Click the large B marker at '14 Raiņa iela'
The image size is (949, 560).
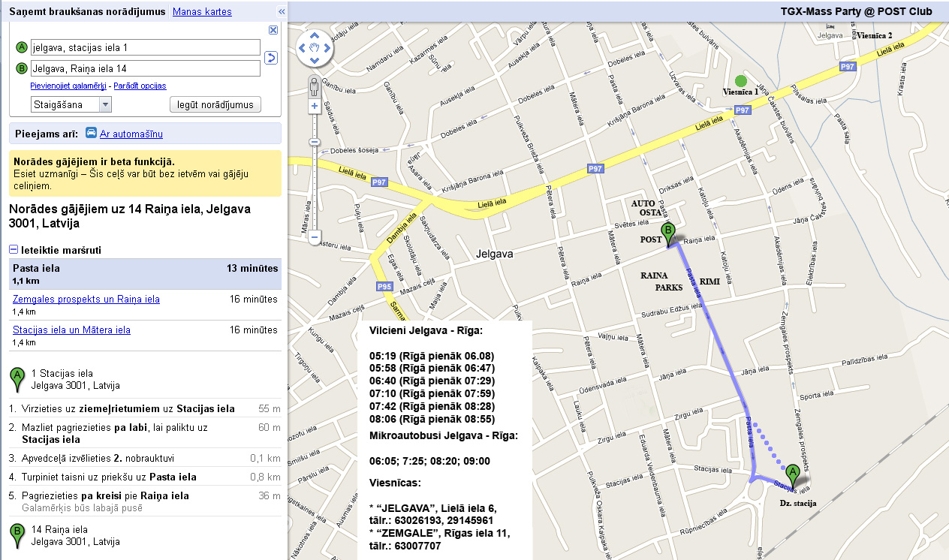tap(17, 536)
